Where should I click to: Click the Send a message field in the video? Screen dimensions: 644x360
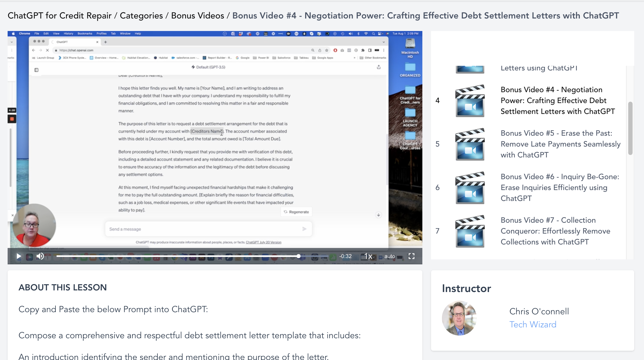(x=208, y=229)
